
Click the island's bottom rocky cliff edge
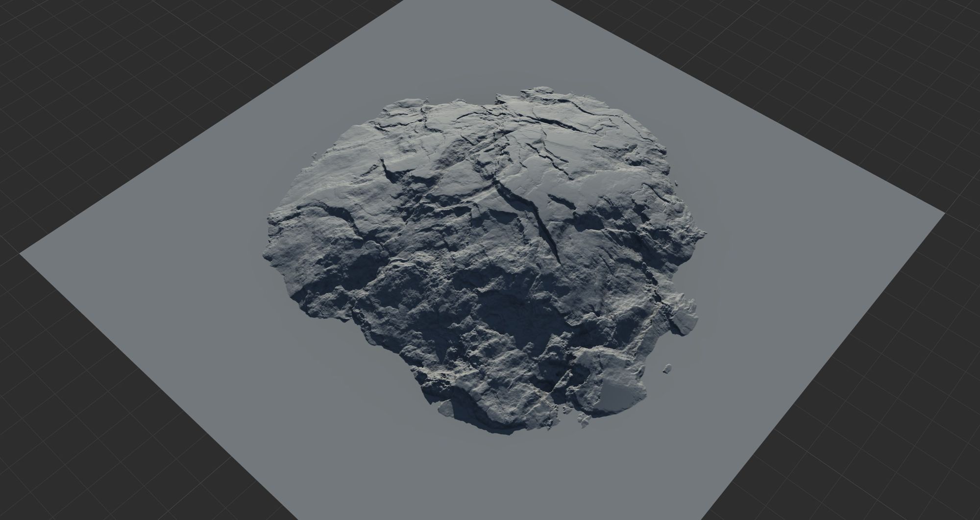point(490,425)
